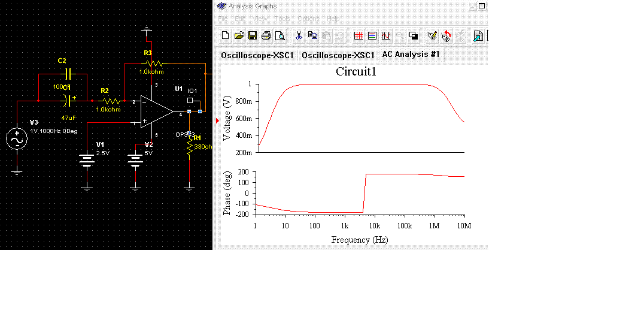Select the first Oscilloscope-XSC1 tab
This screenshot has width=644, height=335.
click(257, 56)
